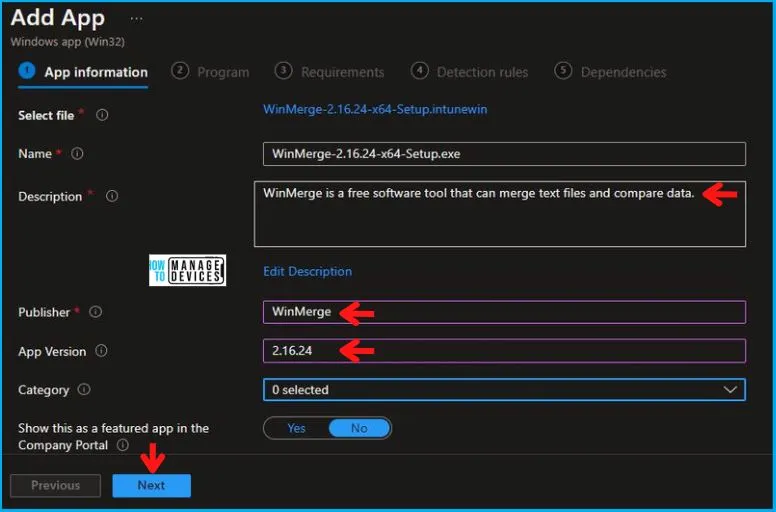Click the Windows app (Win32) subtitle
The image size is (776, 512).
click(68, 42)
